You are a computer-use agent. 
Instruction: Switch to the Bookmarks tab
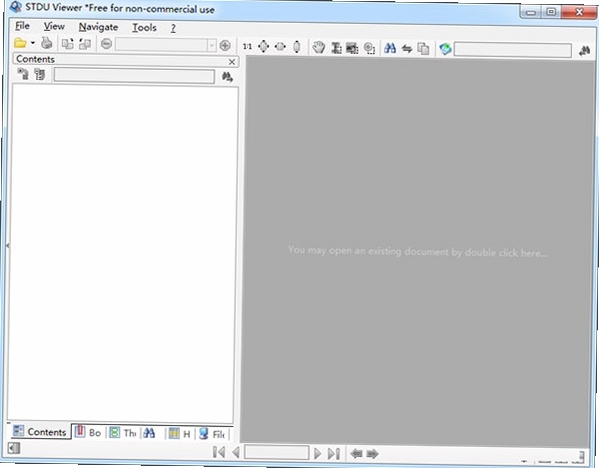(88, 432)
